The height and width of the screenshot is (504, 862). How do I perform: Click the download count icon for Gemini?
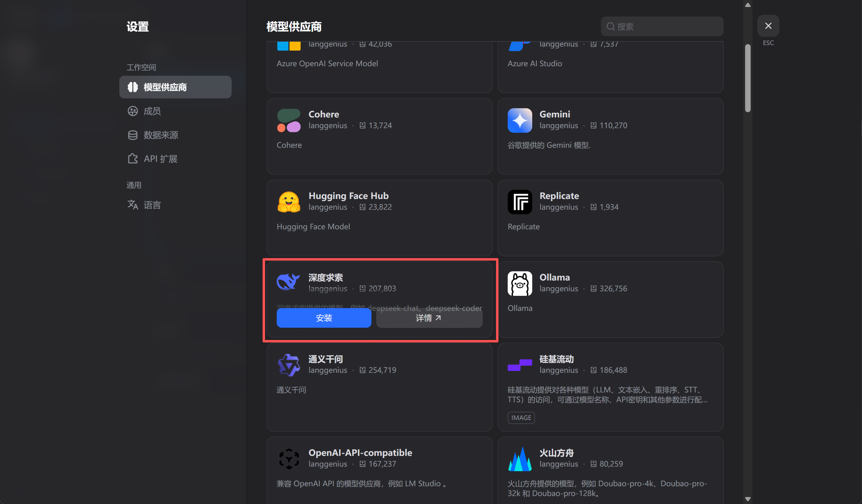(594, 125)
